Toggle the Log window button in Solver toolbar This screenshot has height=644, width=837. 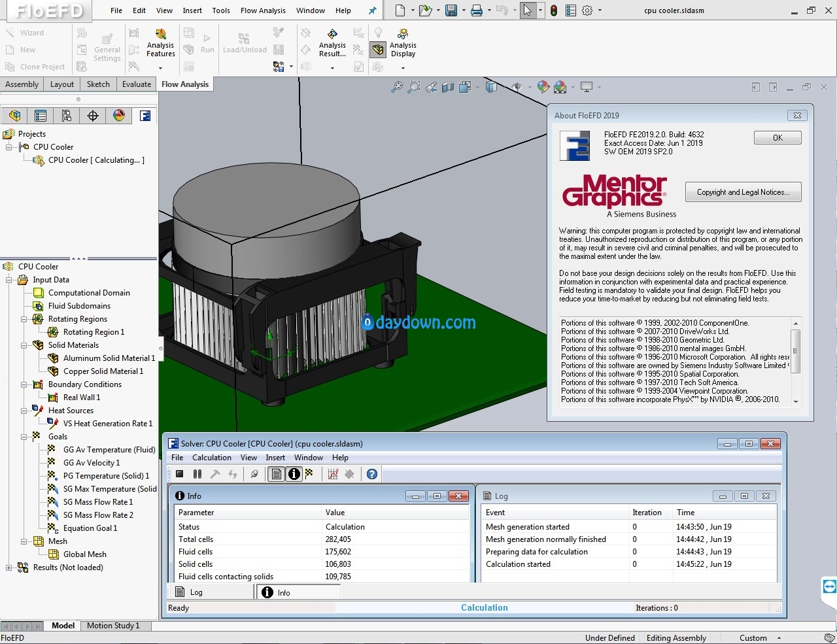click(x=277, y=474)
